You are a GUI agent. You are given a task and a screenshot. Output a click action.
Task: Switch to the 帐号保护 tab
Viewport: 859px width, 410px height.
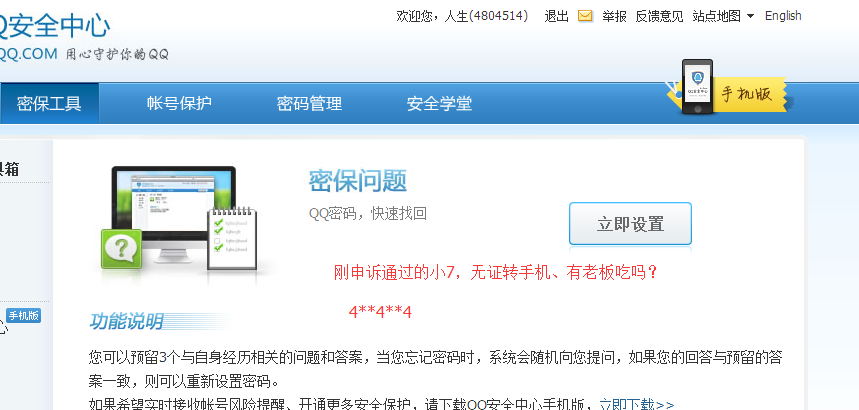coord(179,103)
